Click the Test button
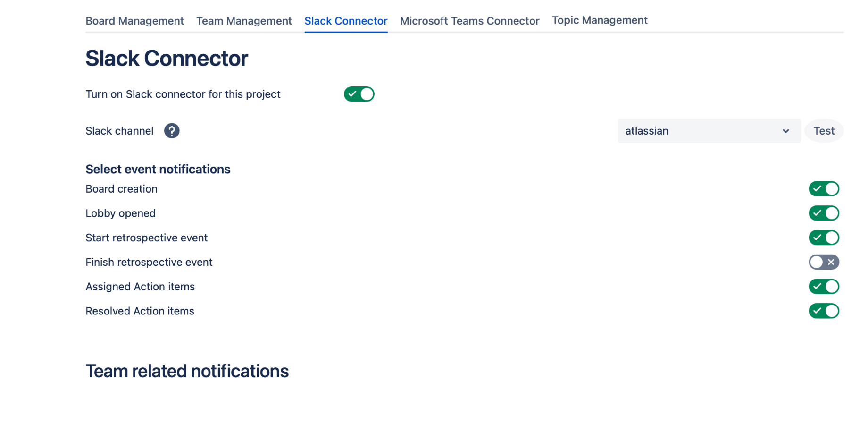868x425 pixels. (x=824, y=131)
